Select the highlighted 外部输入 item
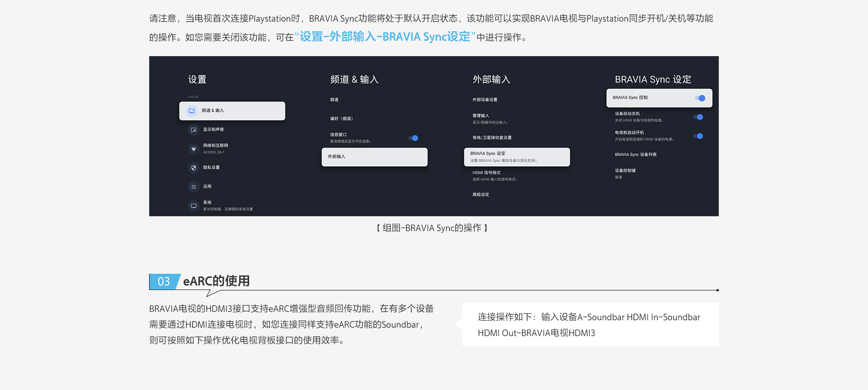Viewport: 868px width, 390px height. pyautogui.click(x=374, y=157)
